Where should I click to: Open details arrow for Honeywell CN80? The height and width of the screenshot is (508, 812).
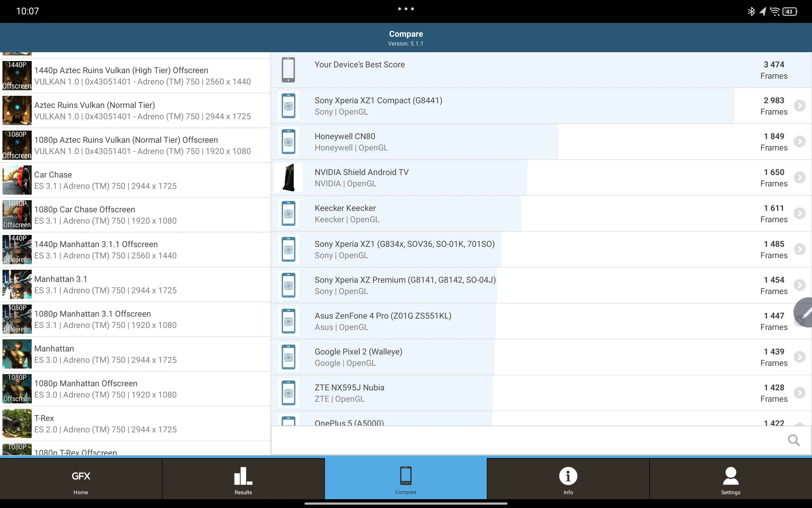(799, 141)
